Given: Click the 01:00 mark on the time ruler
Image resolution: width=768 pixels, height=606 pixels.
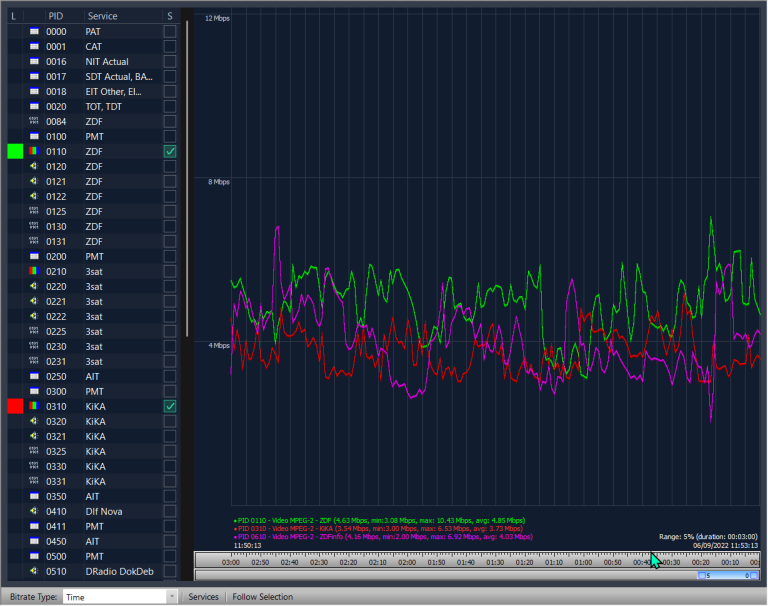Looking at the screenshot, I should click(583, 562).
